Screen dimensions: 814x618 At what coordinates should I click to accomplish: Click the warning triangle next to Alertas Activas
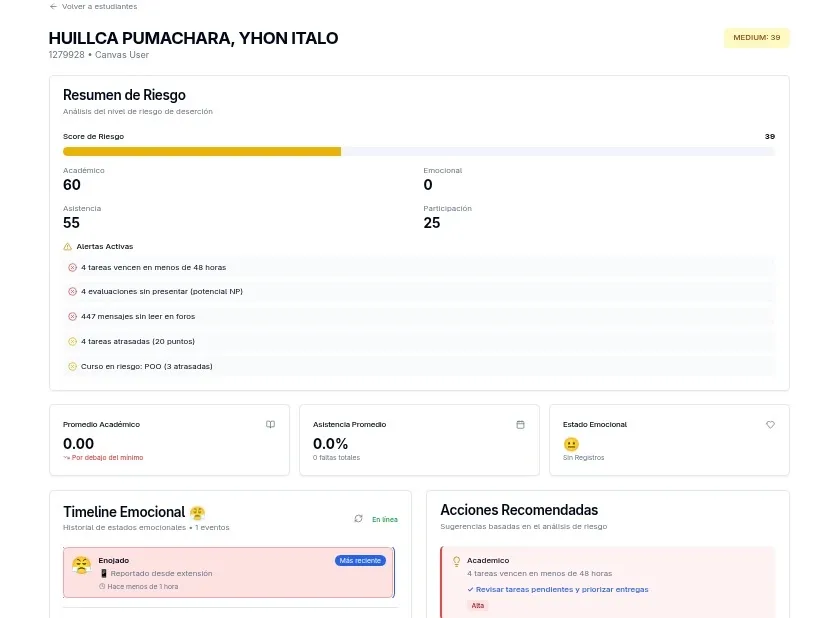[x=67, y=246]
